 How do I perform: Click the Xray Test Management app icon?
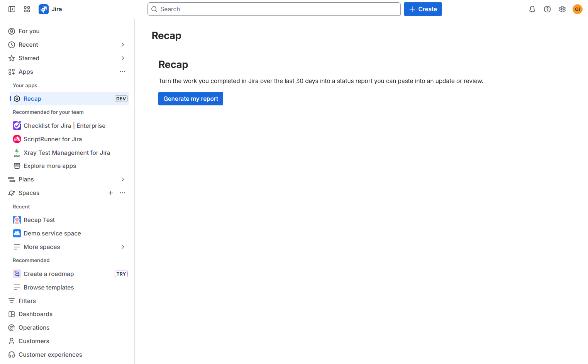[x=17, y=152]
